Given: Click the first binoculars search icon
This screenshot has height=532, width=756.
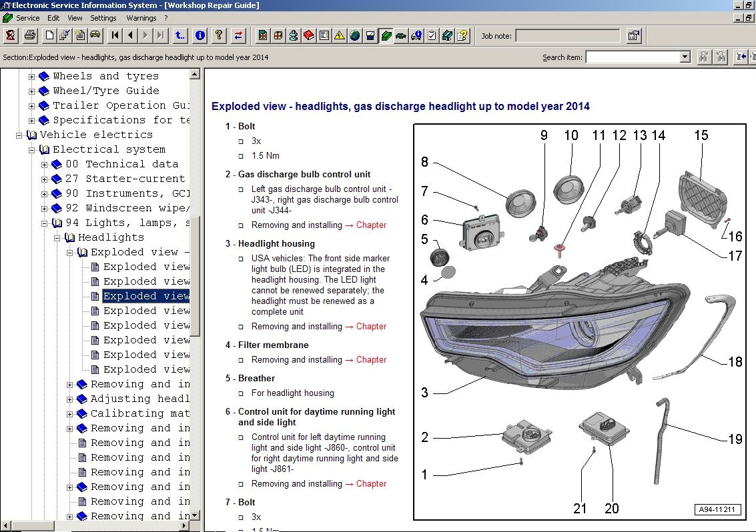Looking at the screenshot, I should pyautogui.click(x=703, y=57).
